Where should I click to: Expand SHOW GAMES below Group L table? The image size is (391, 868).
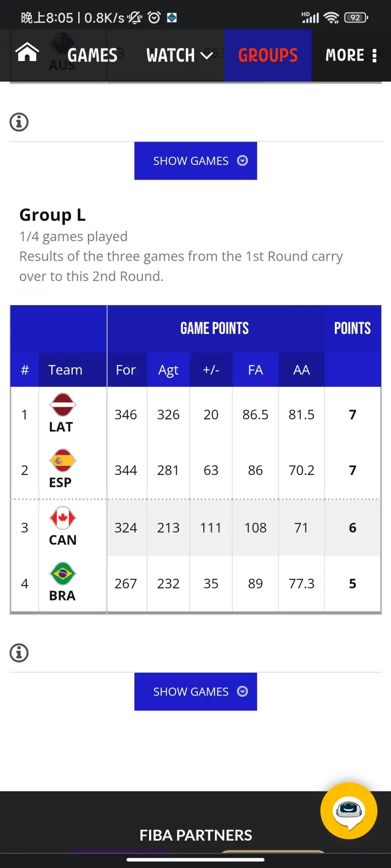pos(195,692)
